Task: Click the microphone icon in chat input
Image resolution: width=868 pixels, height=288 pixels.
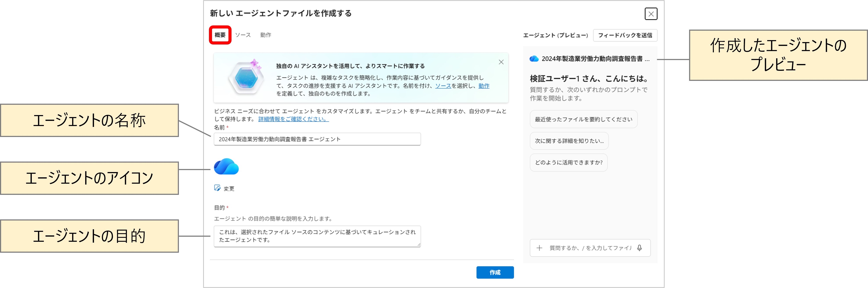Action: pos(639,248)
